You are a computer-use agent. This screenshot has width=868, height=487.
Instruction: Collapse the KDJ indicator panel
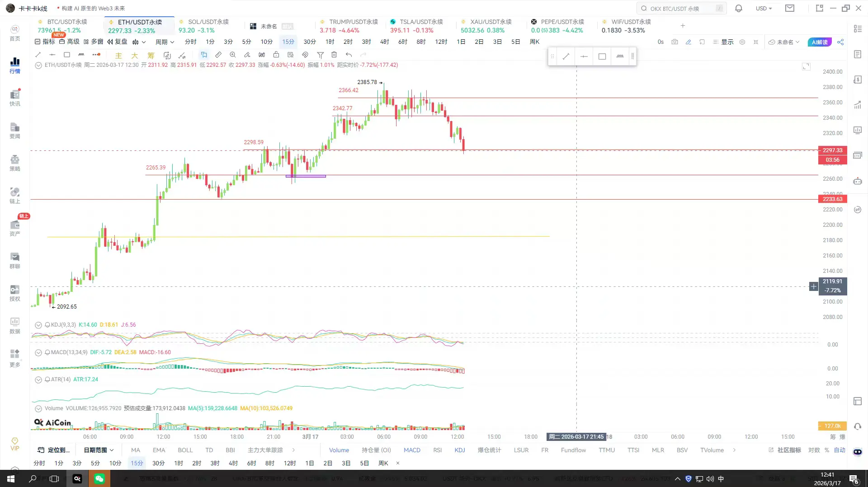coord(38,325)
